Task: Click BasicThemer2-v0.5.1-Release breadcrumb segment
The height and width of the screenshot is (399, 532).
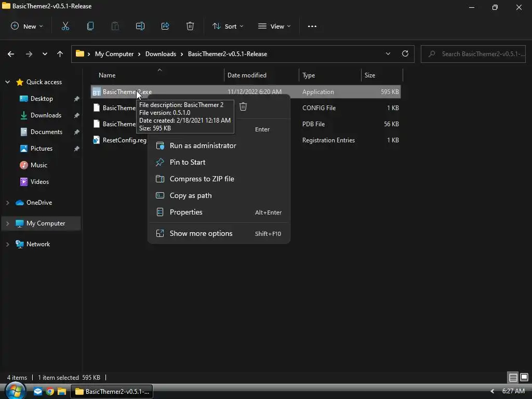Action: tap(228, 54)
